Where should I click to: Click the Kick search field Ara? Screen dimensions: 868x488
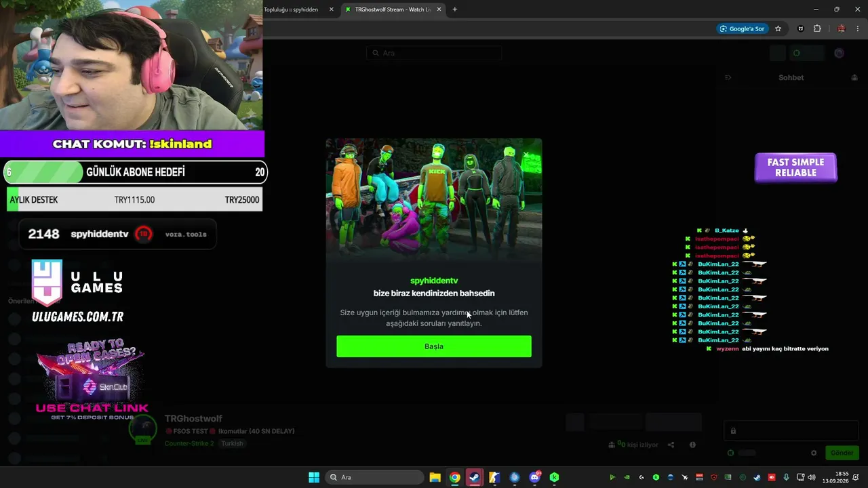[434, 53]
